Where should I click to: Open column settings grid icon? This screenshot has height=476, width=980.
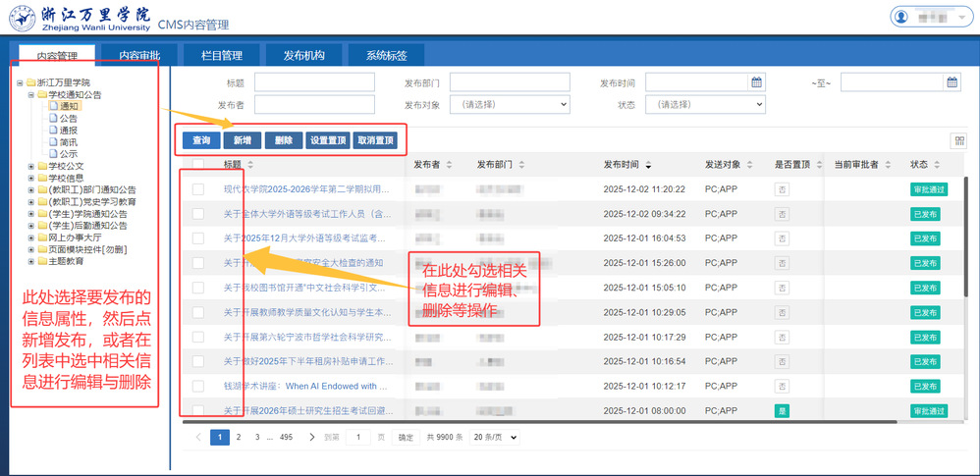(958, 141)
